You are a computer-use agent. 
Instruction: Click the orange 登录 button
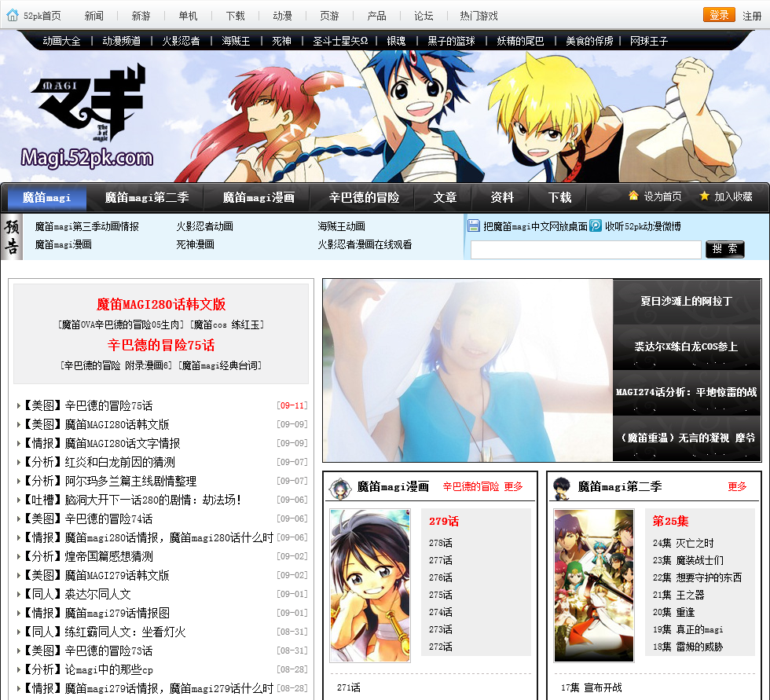(719, 15)
